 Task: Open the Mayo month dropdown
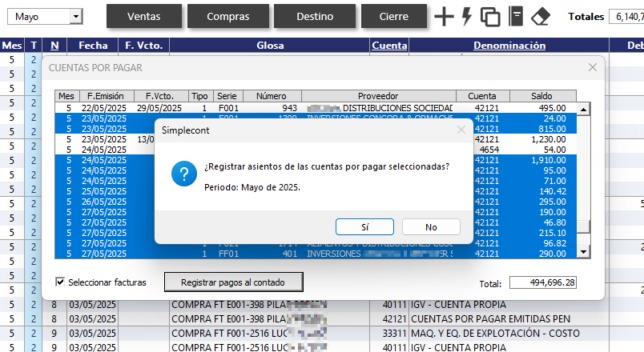[x=76, y=17]
